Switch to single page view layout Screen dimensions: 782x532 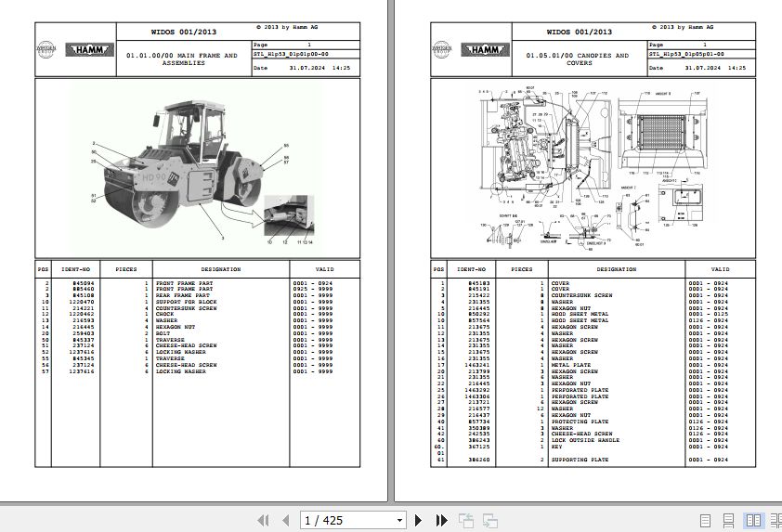click(x=705, y=521)
